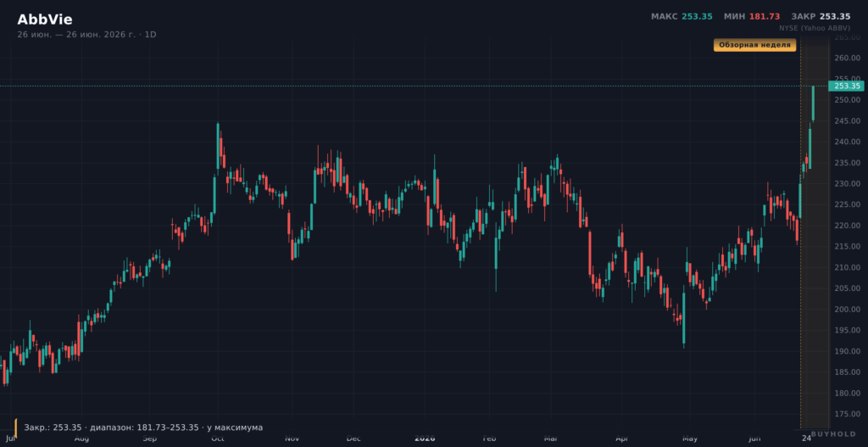Click the 175.00 price axis label

point(847,414)
